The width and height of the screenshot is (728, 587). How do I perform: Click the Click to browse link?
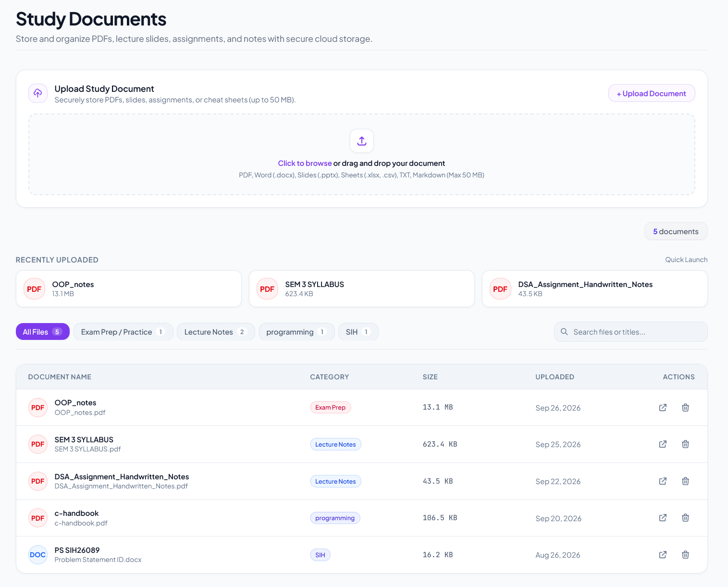pyautogui.click(x=305, y=163)
